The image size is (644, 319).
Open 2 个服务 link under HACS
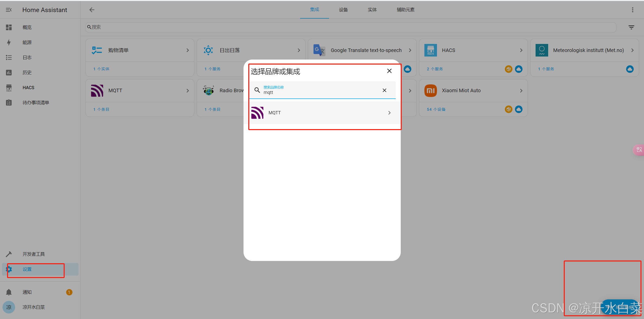click(x=435, y=69)
